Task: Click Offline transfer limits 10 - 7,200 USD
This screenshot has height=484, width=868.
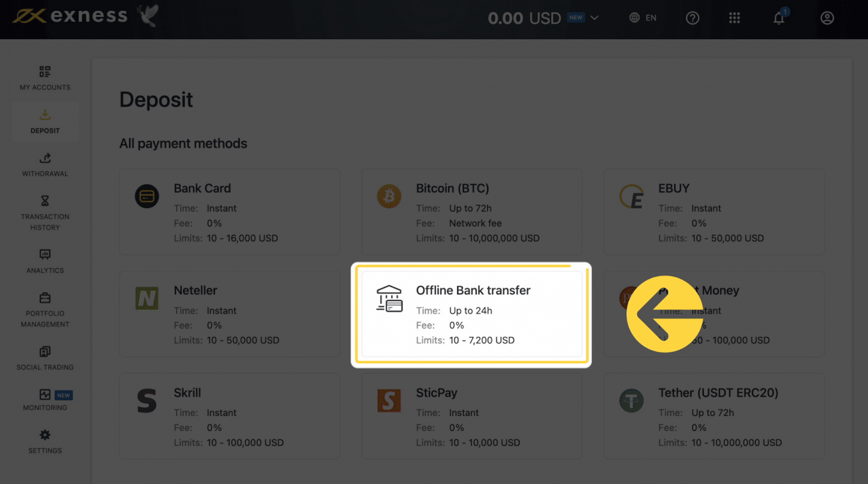Action: coord(482,340)
